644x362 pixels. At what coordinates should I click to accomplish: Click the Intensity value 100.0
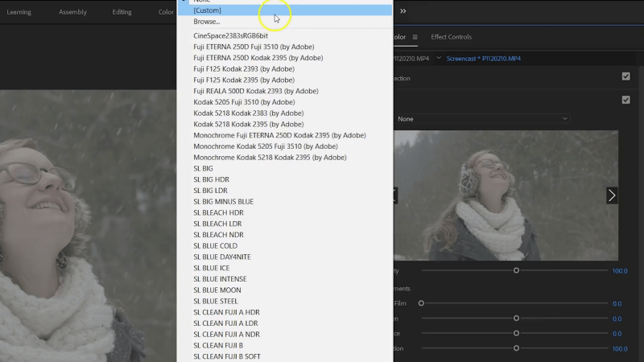click(x=620, y=271)
